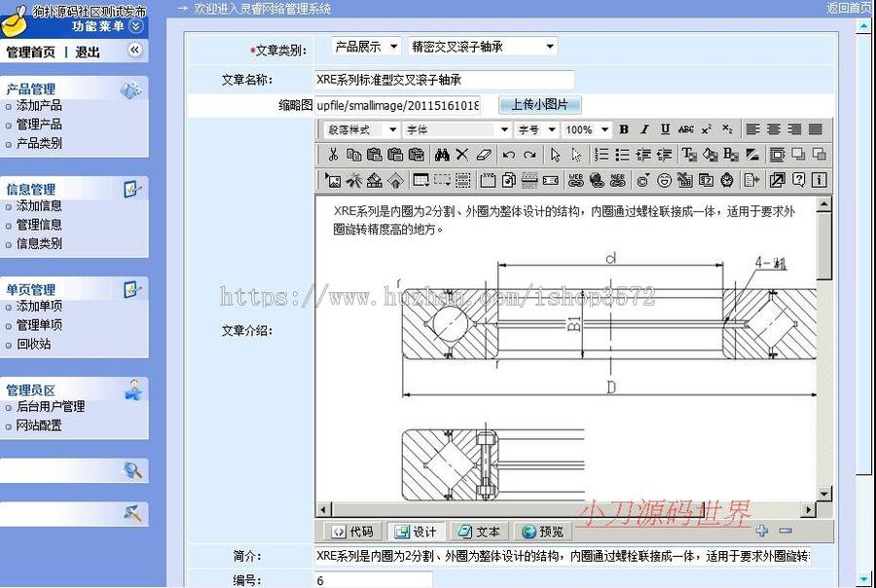The height and width of the screenshot is (588, 876).
Task: Click the 退出 logout link
Action: 88,52
